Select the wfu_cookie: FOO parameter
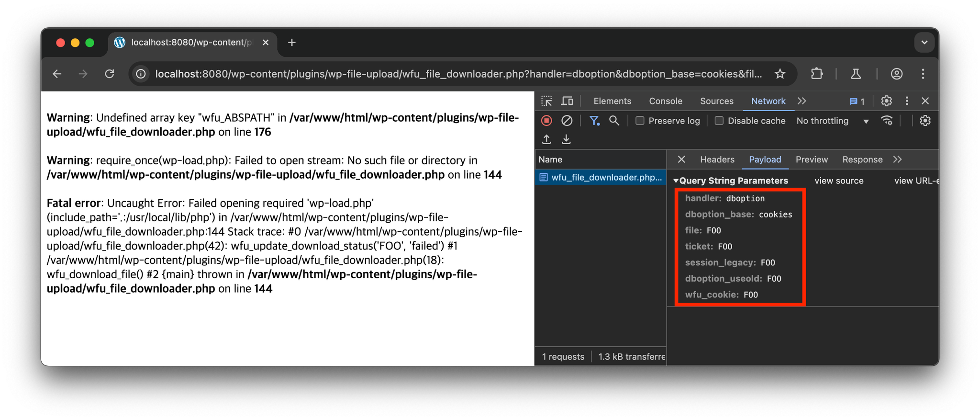Image resolution: width=980 pixels, height=420 pixels. click(x=722, y=295)
